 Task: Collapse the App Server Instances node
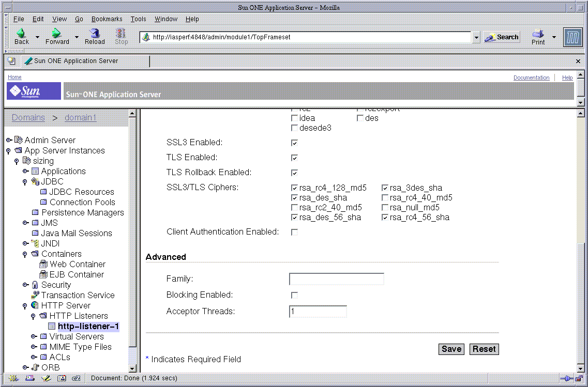coord(8,151)
